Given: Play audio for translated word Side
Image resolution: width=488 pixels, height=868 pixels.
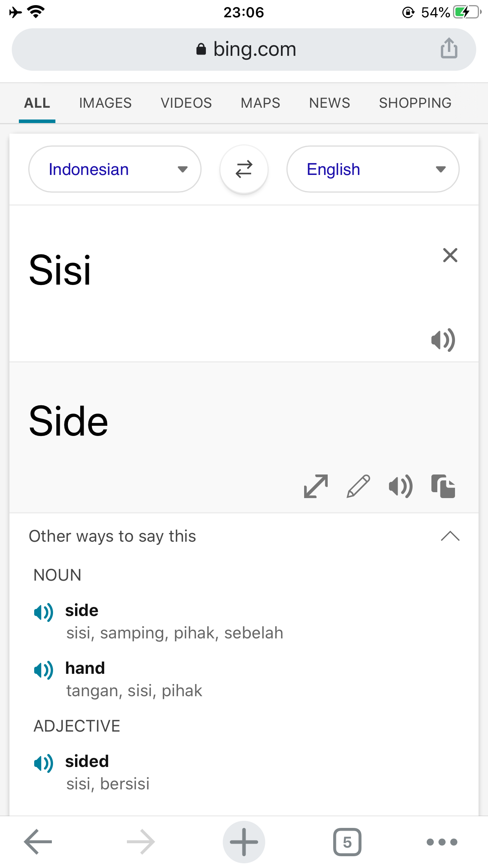Looking at the screenshot, I should (x=401, y=486).
